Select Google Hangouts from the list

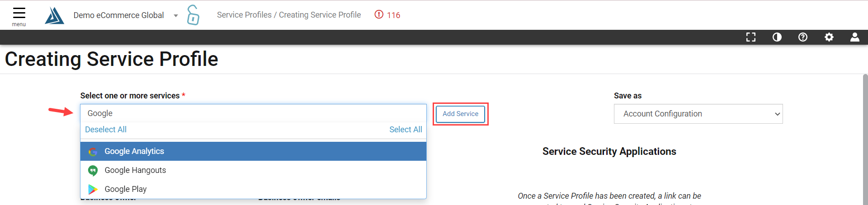point(253,170)
